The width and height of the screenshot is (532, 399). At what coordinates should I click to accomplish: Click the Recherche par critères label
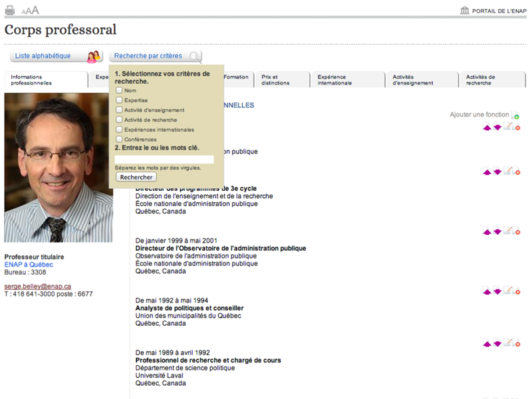(x=148, y=56)
